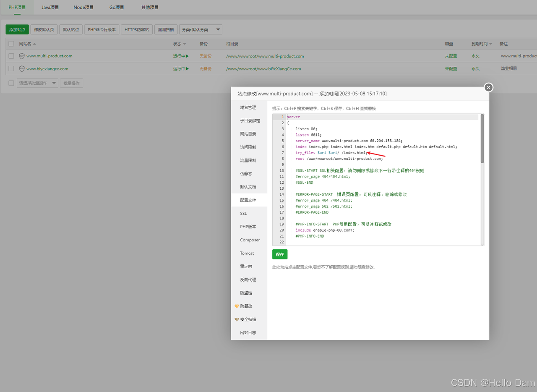Switch to the Java项目 tab
The width and height of the screenshot is (537, 392).
point(50,7)
